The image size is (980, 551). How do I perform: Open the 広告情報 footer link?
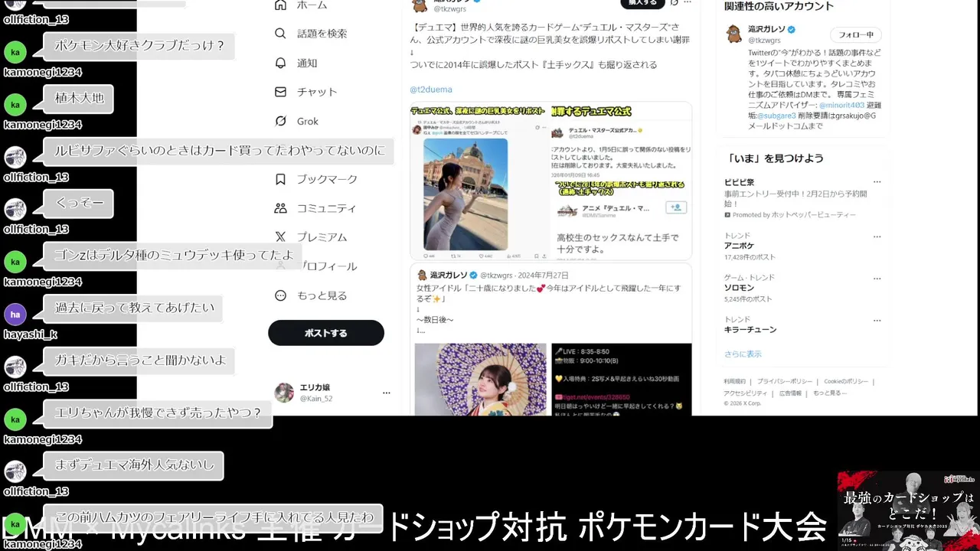click(790, 393)
